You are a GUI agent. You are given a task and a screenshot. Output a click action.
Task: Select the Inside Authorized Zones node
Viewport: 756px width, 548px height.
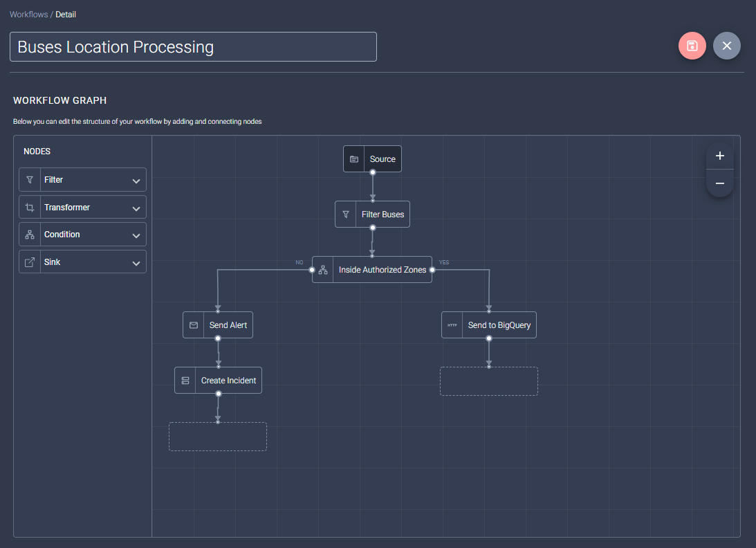pos(382,270)
